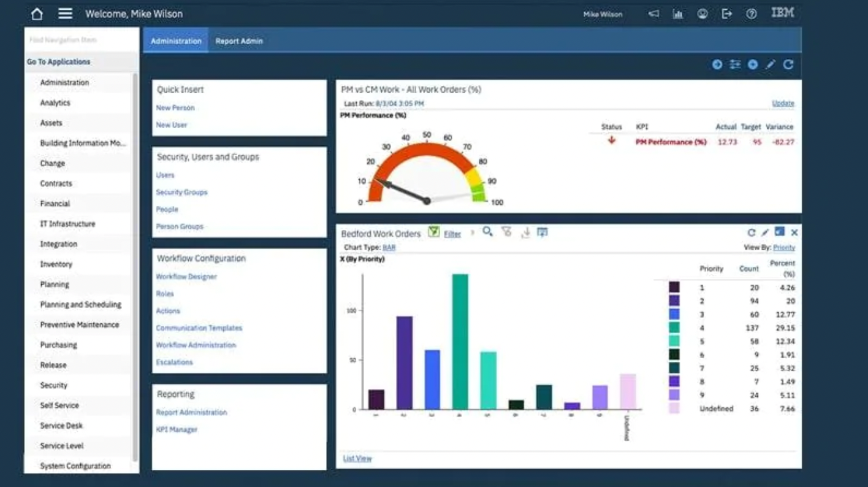Click the Home icon in the header

[x=37, y=13]
